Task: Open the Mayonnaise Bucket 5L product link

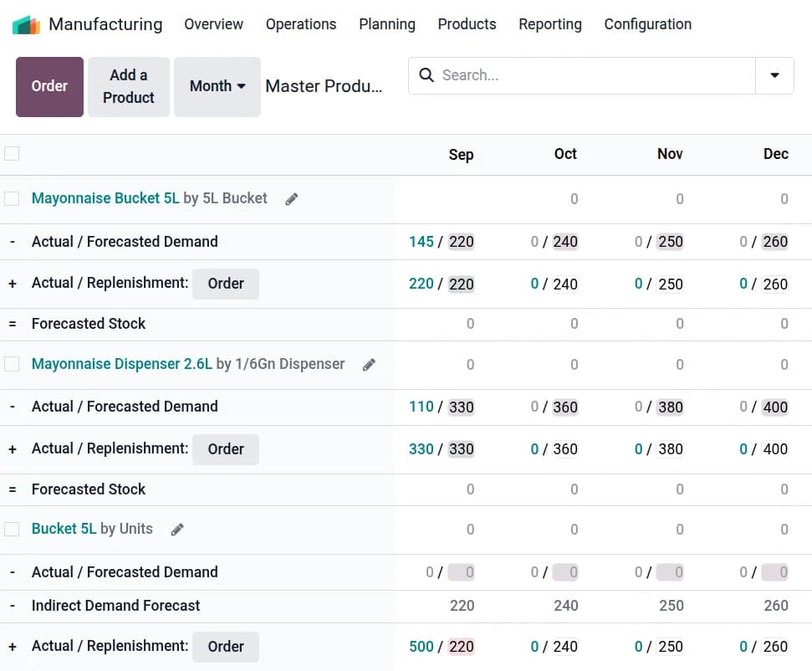Action: (x=105, y=198)
